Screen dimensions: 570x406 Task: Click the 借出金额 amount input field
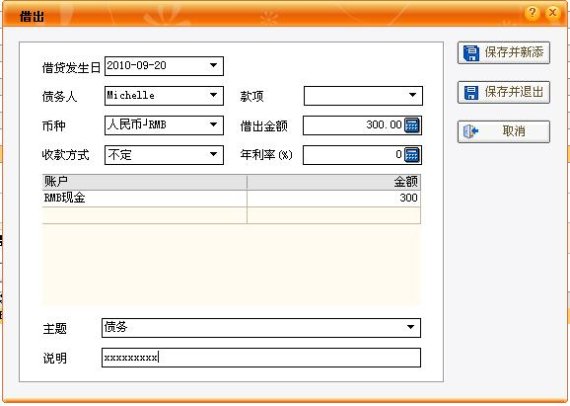[353, 125]
